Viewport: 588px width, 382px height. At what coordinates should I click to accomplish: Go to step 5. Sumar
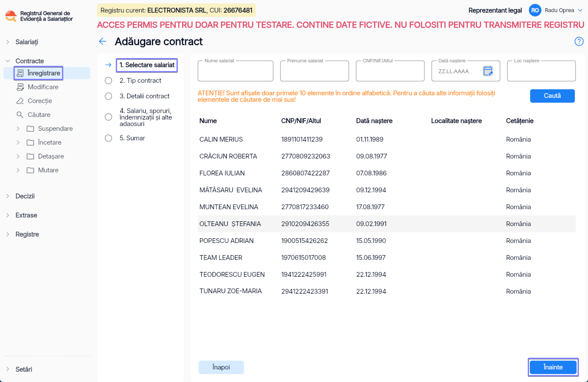pyautogui.click(x=132, y=138)
